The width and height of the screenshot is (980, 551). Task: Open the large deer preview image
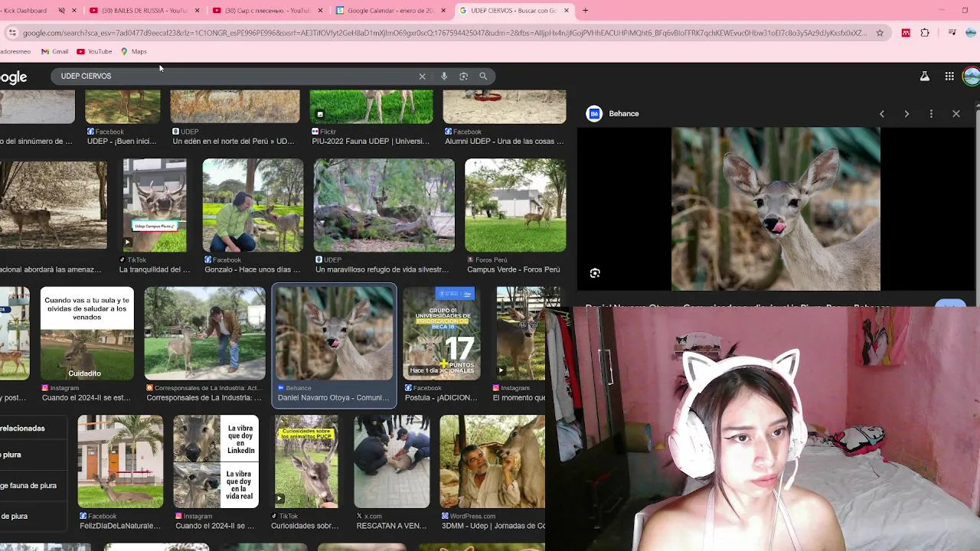[x=776, y=209]
